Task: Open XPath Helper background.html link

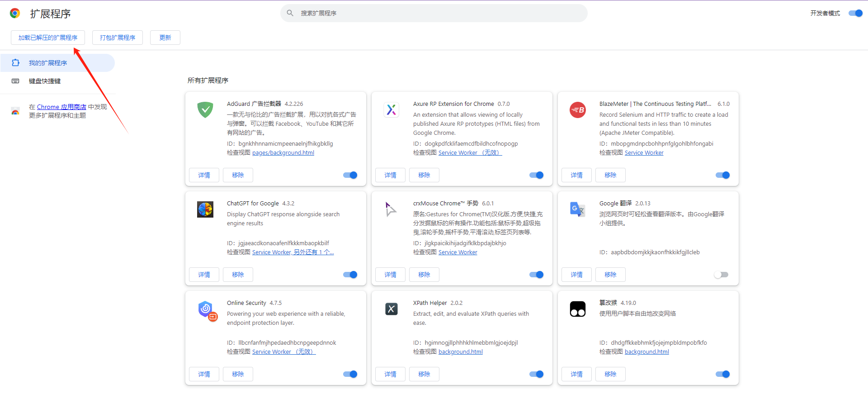Action: (460, 352)
